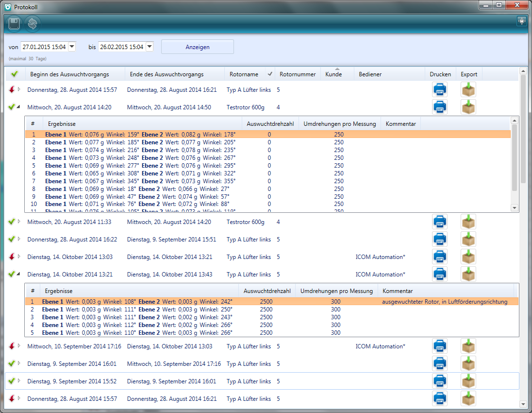Print the protocol started 20. August 11:33
The image size is (532, 413).
pos(440,222)
